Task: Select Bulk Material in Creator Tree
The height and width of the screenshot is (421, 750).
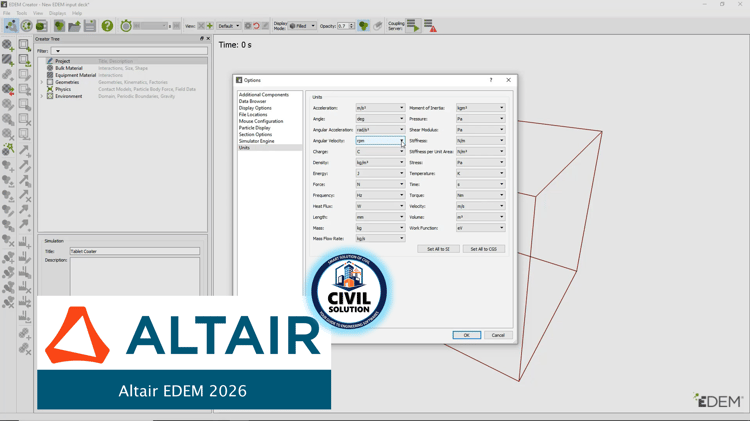Action: coord(68,68)
